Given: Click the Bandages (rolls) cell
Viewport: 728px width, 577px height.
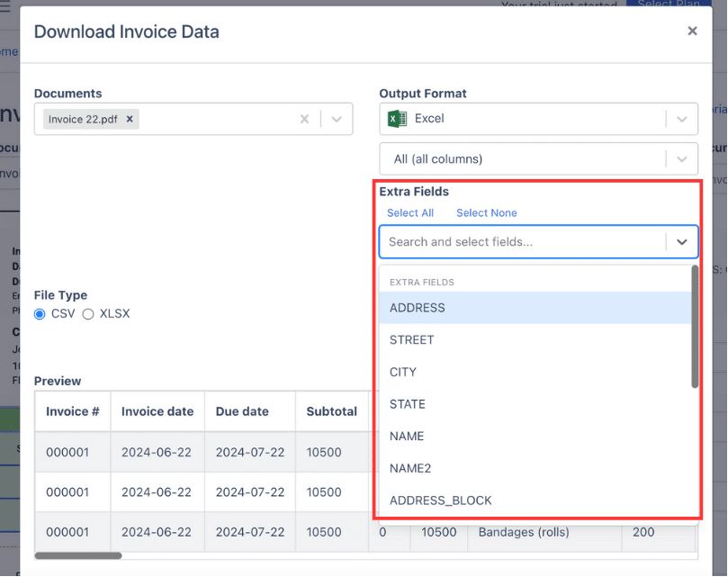Looking at the screenshot, I should click(544, 532).
